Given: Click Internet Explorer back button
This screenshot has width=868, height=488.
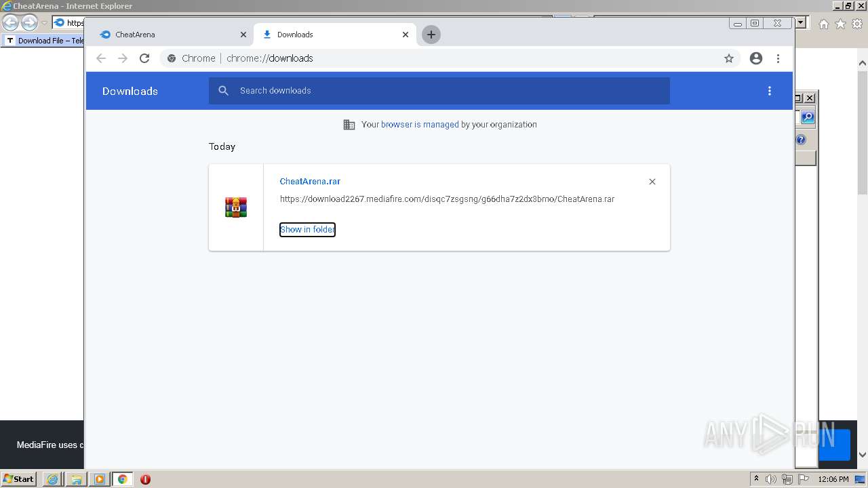Looking at the screenshot, I should (10, 23).
